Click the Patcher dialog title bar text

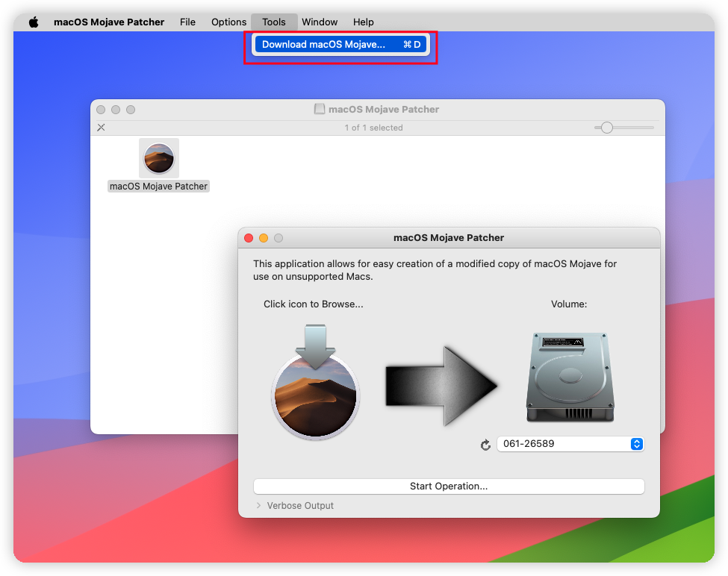click(449, 237)
